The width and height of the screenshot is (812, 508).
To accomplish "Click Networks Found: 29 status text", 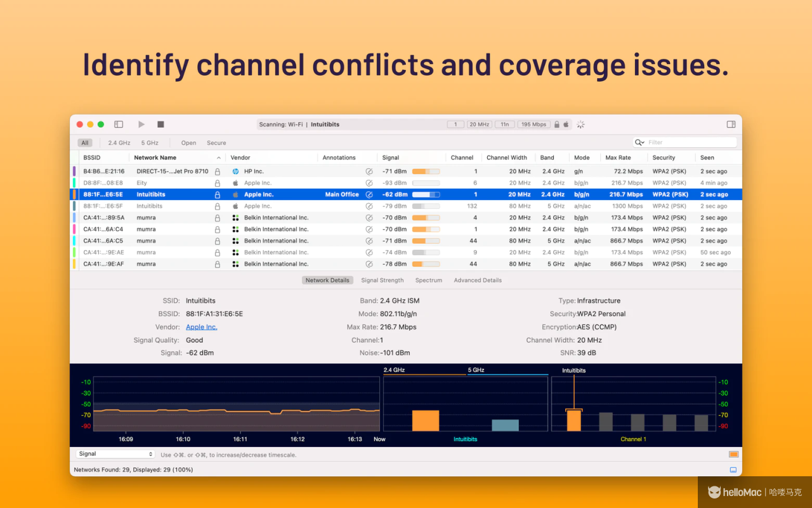I will [x=133, y=470].
